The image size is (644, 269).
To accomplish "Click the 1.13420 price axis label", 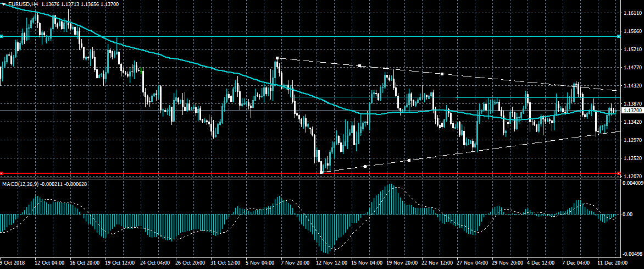I will click(632, 122).
